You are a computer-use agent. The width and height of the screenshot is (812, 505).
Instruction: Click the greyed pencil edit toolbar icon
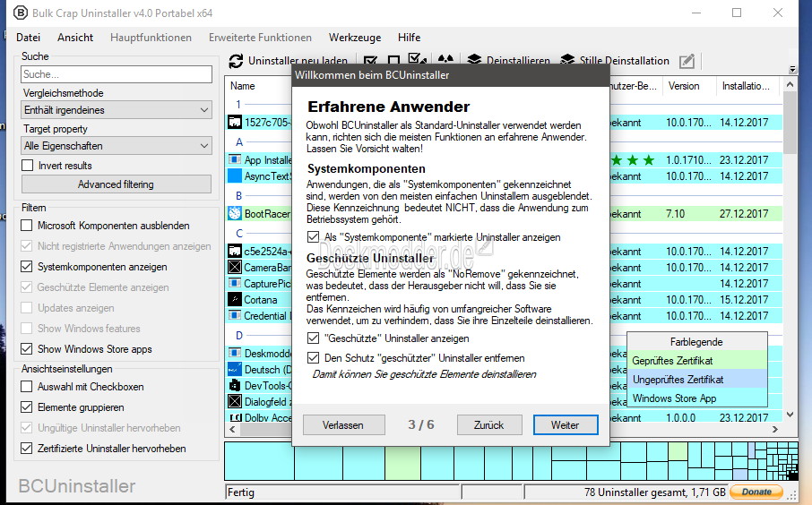click(687, 61)
